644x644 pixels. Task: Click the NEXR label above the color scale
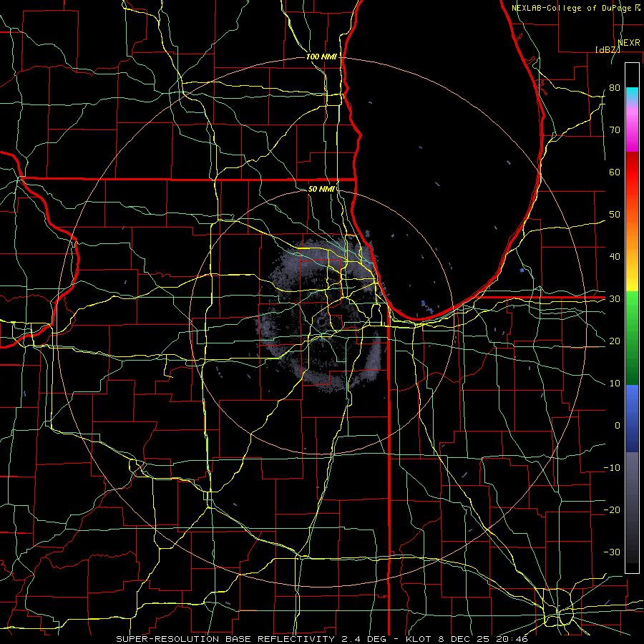(628, 43)
